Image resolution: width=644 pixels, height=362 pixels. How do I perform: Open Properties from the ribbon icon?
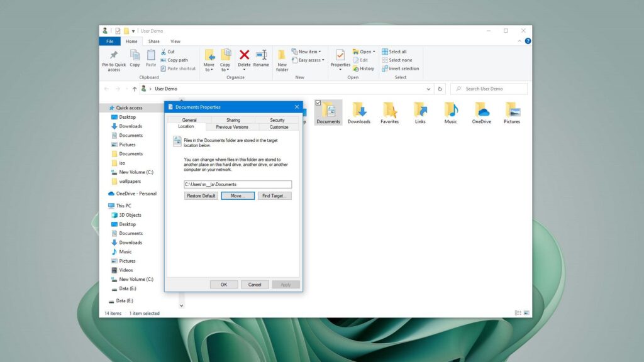(x=340, y=57)
